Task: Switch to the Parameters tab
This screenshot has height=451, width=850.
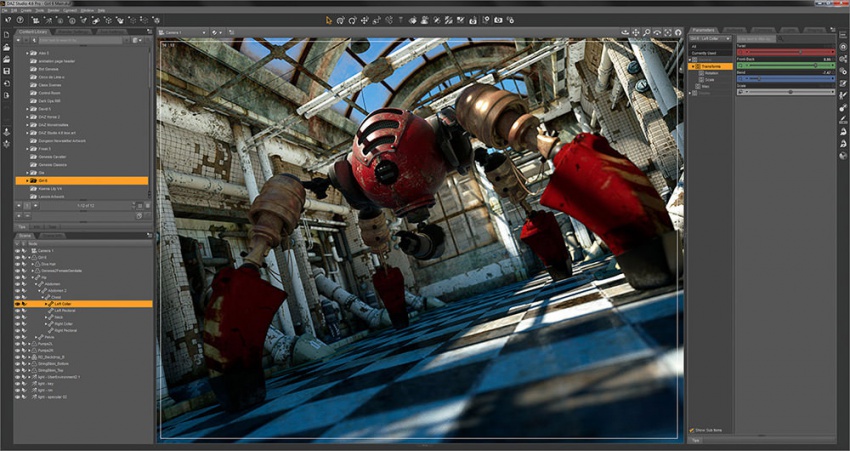Action: (704, 31)
